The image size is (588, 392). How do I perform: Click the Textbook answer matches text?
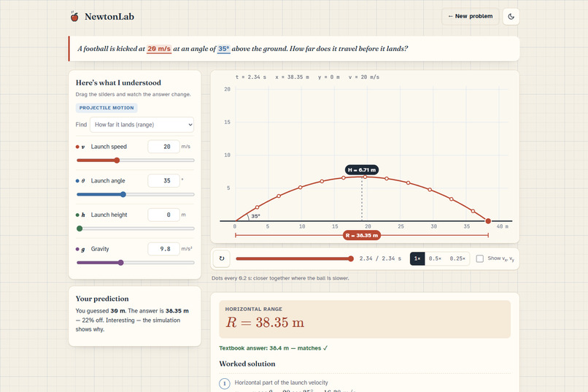pyautogui.click(x=274, y=348)
